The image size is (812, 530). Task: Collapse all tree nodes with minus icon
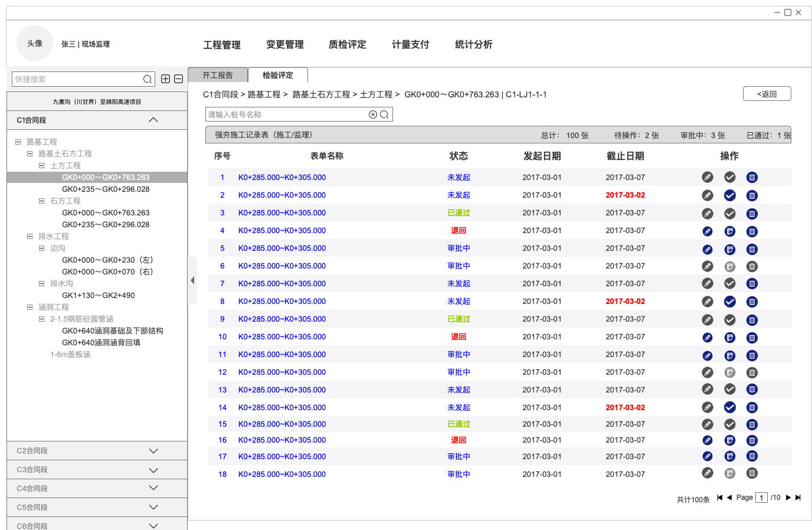pos(179,79)
